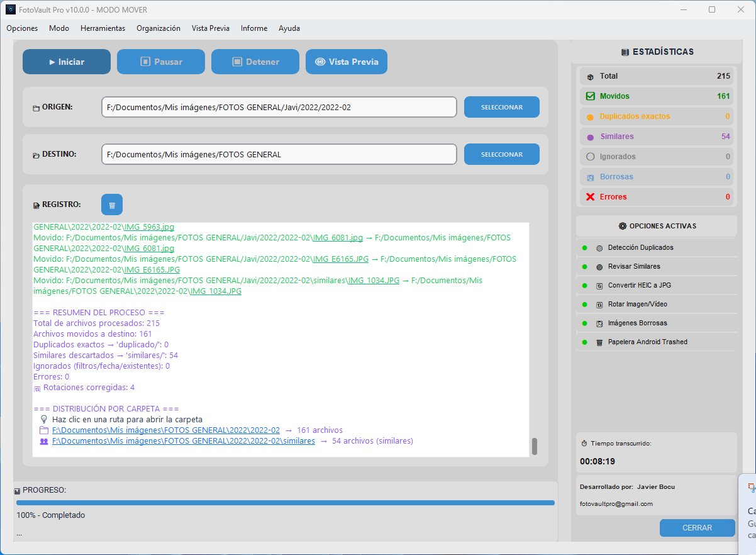Click the orange dot beside Duplicados exactos
The height and width of the screenshot is (555, 756).
590,117
